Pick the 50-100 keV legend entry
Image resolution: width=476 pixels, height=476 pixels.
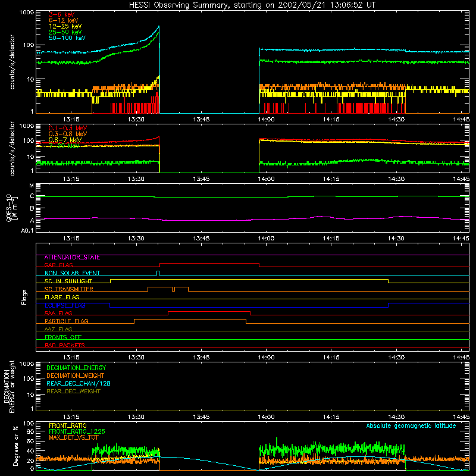click(x=67, y=38)
